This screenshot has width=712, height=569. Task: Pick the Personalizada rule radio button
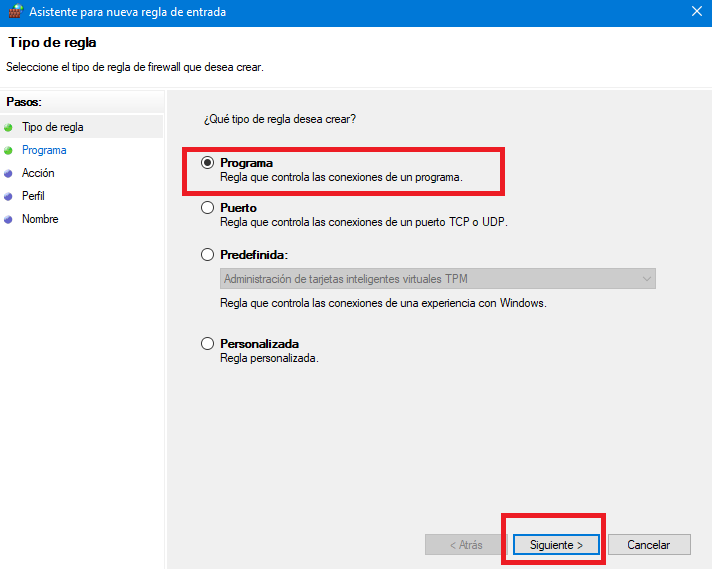pyautogui.click(x=208, y=343)
